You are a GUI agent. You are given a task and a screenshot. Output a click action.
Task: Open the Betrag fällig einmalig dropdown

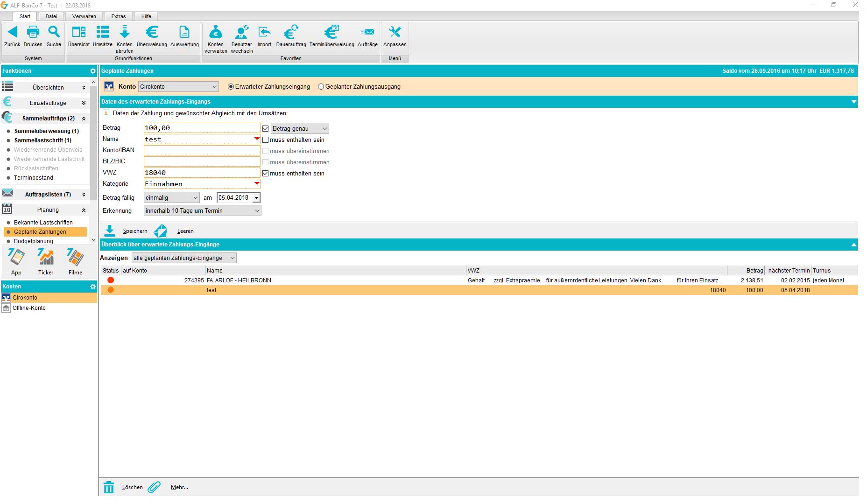pos(171,198)
